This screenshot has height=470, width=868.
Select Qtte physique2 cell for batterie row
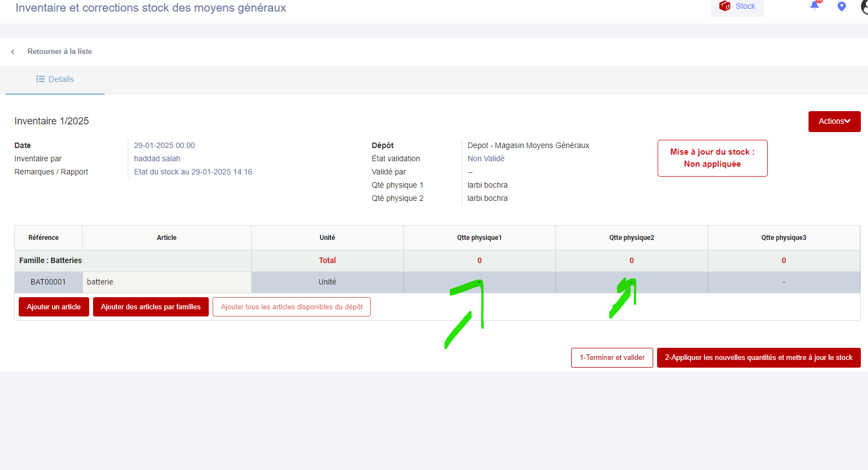click(x=631, y=282)
